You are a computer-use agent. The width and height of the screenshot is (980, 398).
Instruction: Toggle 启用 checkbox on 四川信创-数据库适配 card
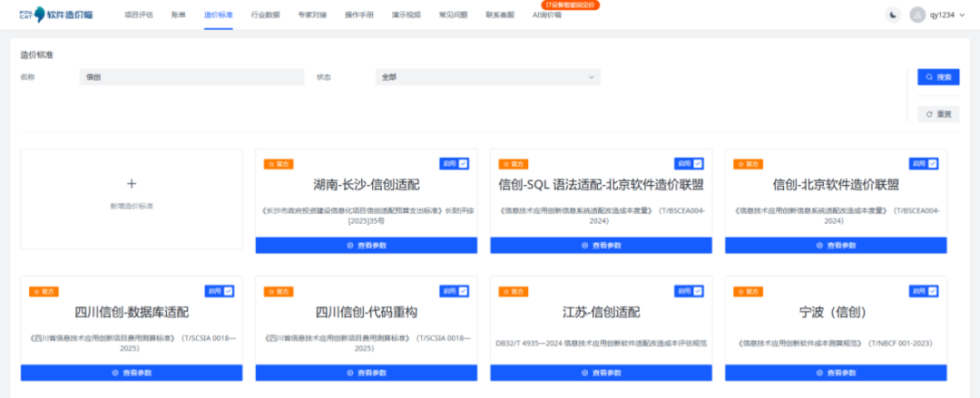(x=228, y=291)
